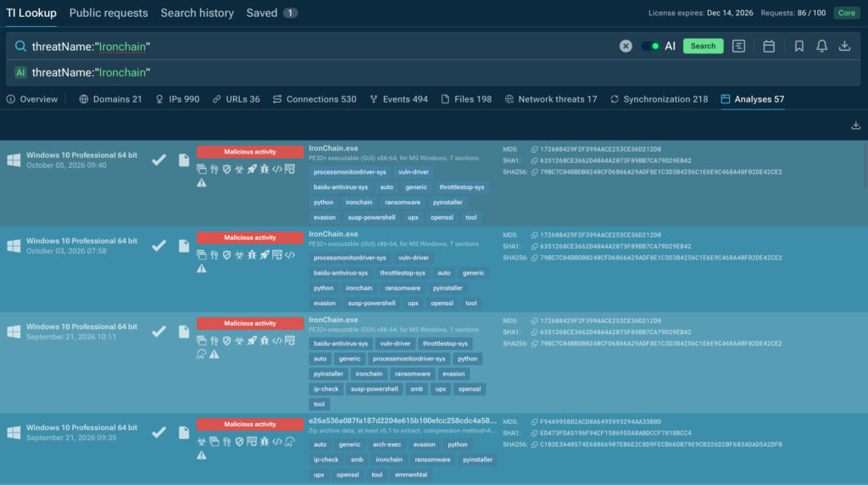The height and width of the screenshot is (485, 868).
Task: Select the IPs 990 tab
Action: (x=177, y=99)
